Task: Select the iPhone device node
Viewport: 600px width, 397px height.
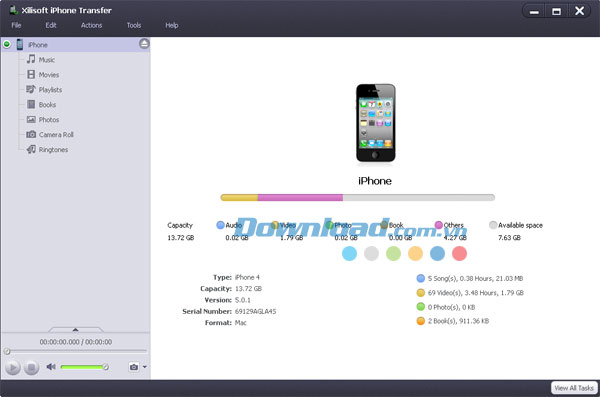Action: coord(75,45)
